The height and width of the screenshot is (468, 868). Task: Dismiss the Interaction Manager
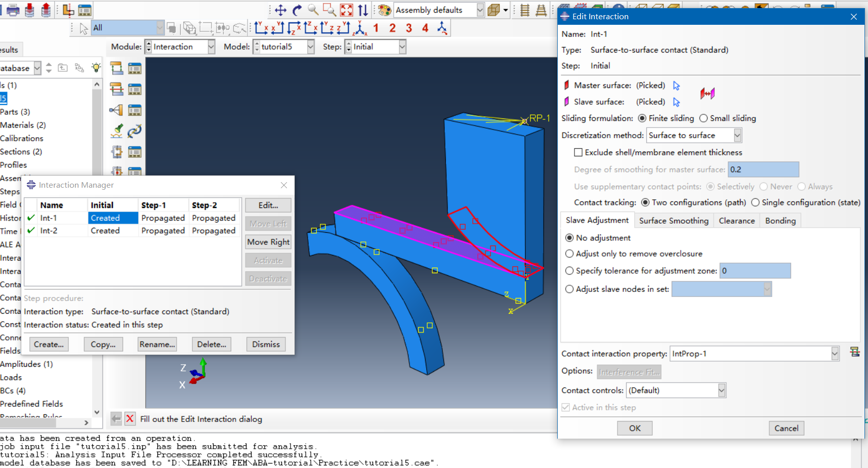point(265,344)
